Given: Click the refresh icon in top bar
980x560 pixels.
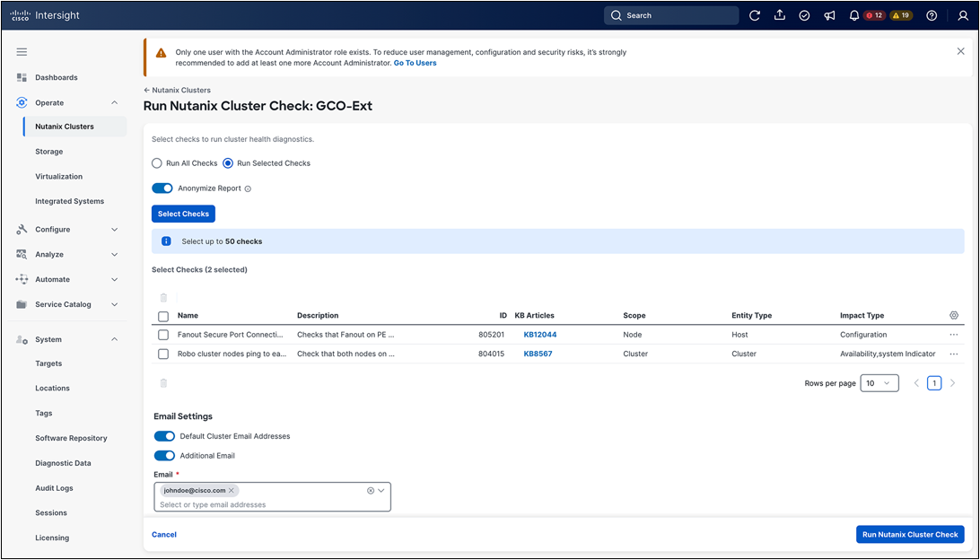Looking at the screenshot, I should point(755,15).
